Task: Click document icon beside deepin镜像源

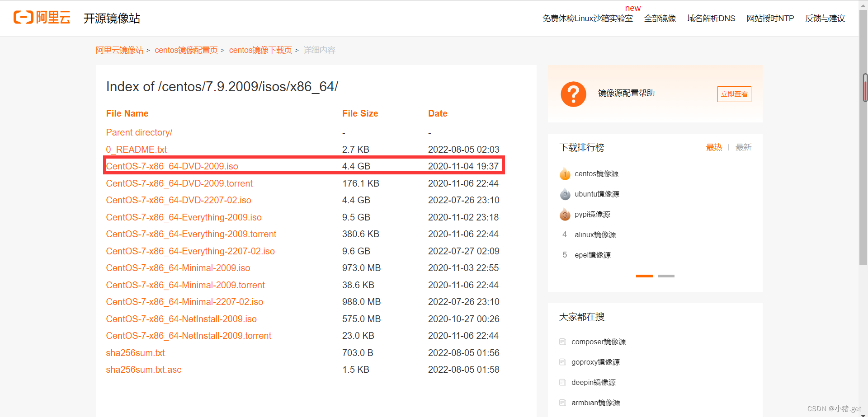Action: [x=562, y=382]
